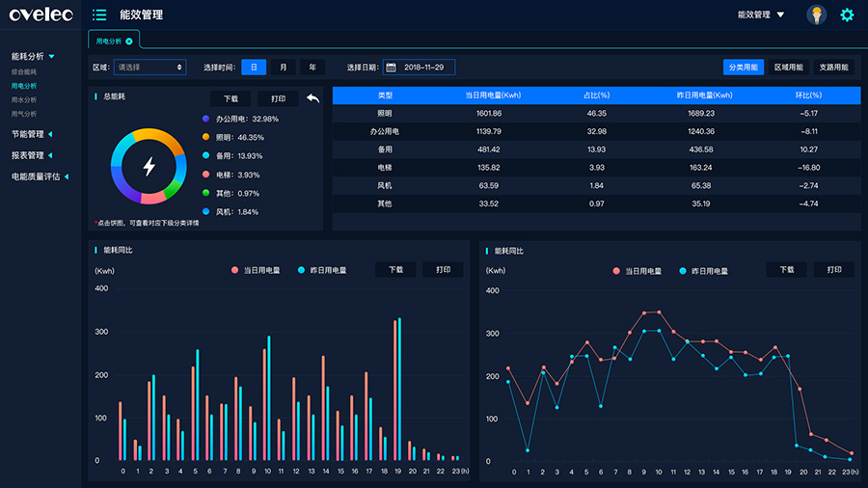Open 用水分析 in the sidebar

[24, 100]
